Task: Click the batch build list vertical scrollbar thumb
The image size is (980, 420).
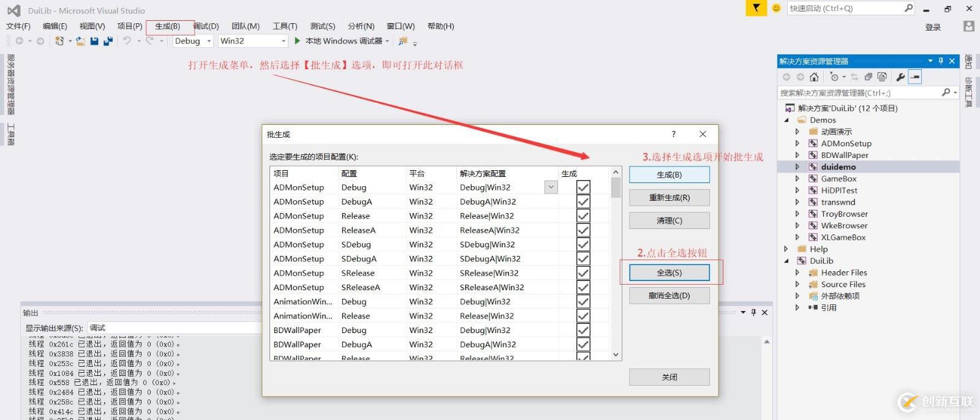Action: point(616,188)
